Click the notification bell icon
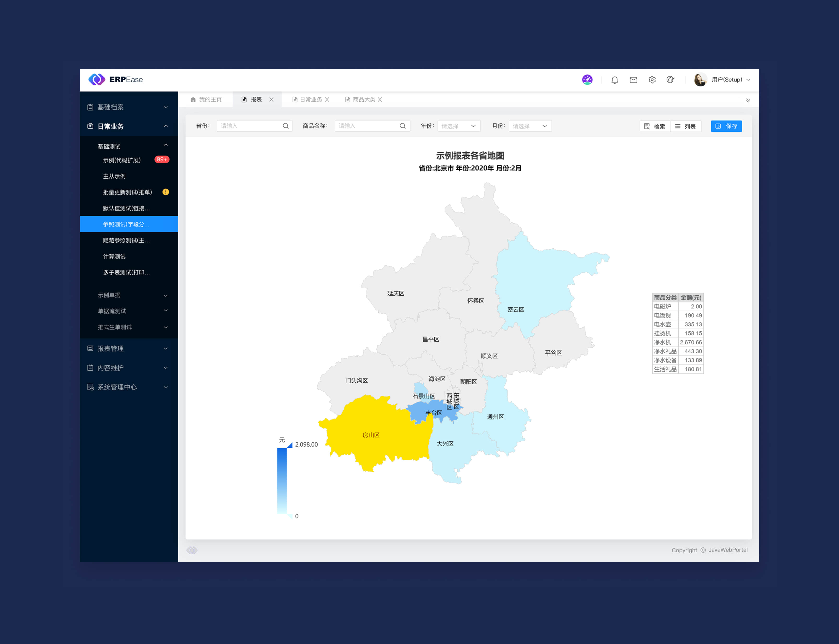The image size is (839, 644). 614,80
